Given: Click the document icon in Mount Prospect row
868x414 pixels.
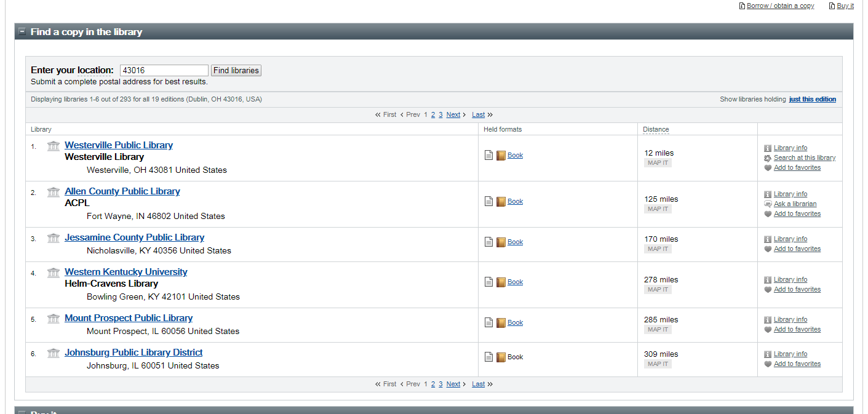Looking at the screenshot, I should pyautogui.click(x=488, y=322).
